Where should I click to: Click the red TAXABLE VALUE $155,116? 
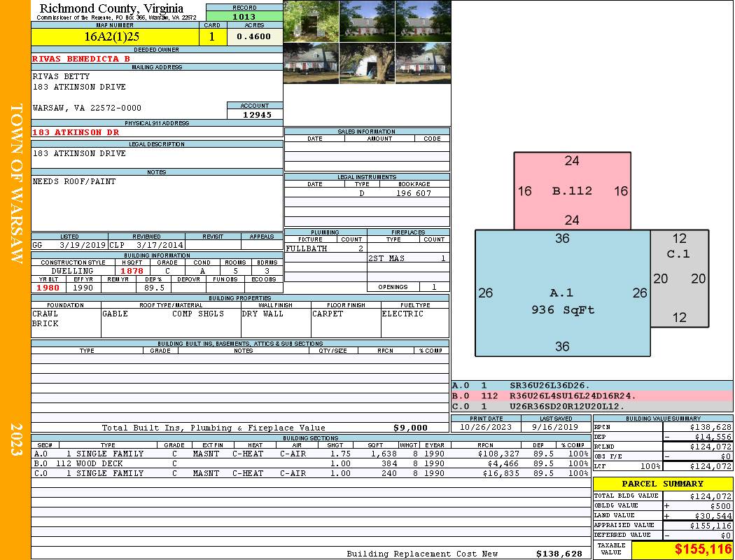tap(703, 549)
